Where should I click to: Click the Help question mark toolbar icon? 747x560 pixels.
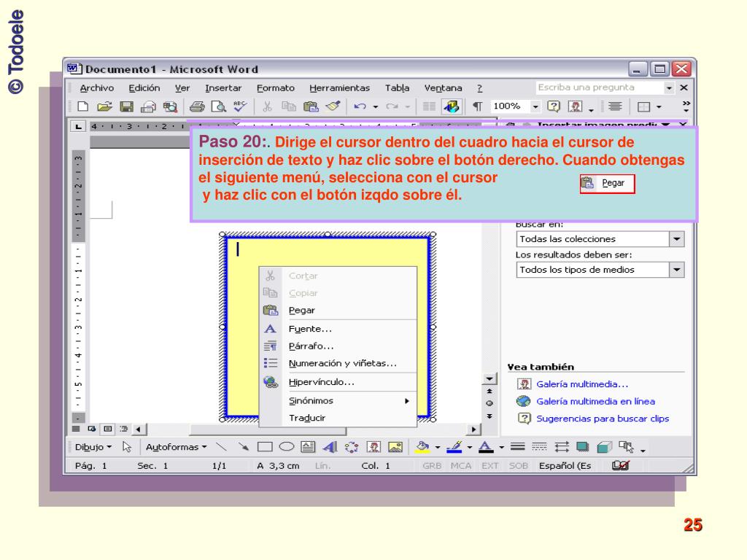pos(553,106)
